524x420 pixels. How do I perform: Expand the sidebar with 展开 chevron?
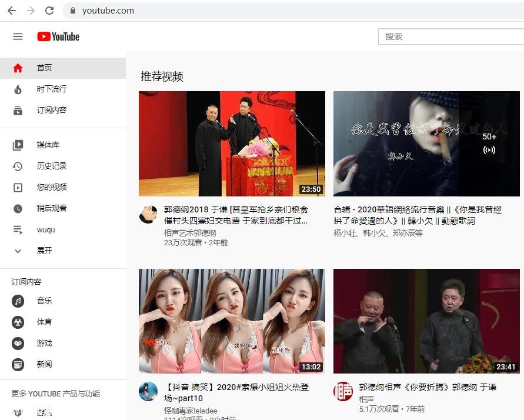pos(18,251)
